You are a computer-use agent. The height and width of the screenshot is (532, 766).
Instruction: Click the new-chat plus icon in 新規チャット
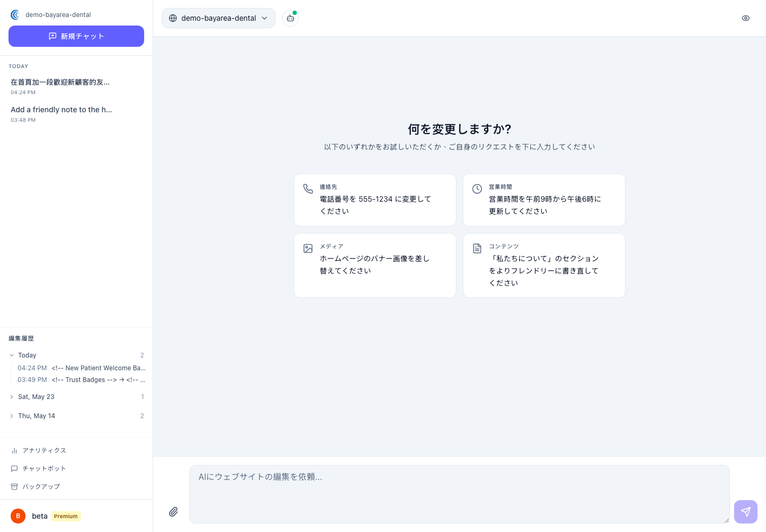click(53, 36)
